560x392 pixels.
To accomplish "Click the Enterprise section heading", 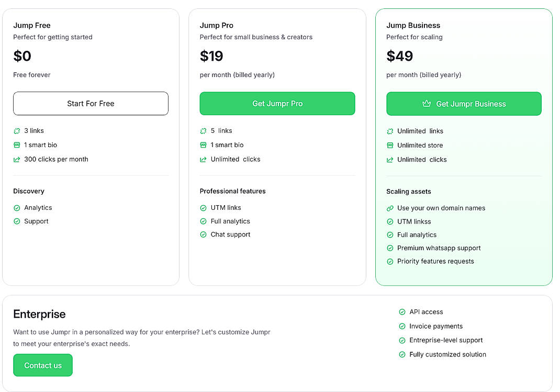I will point(39,314).
